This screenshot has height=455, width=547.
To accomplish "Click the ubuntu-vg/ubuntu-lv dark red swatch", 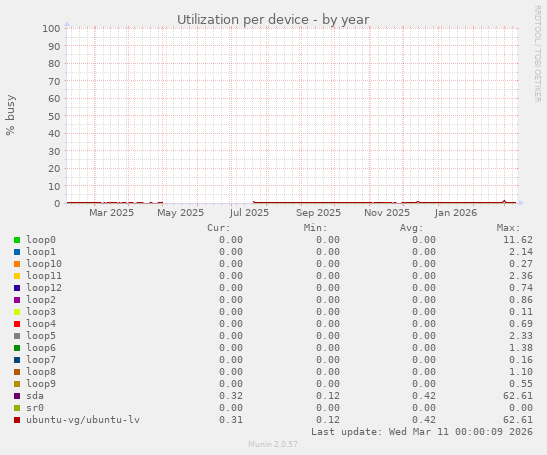I will click(17, 420).
